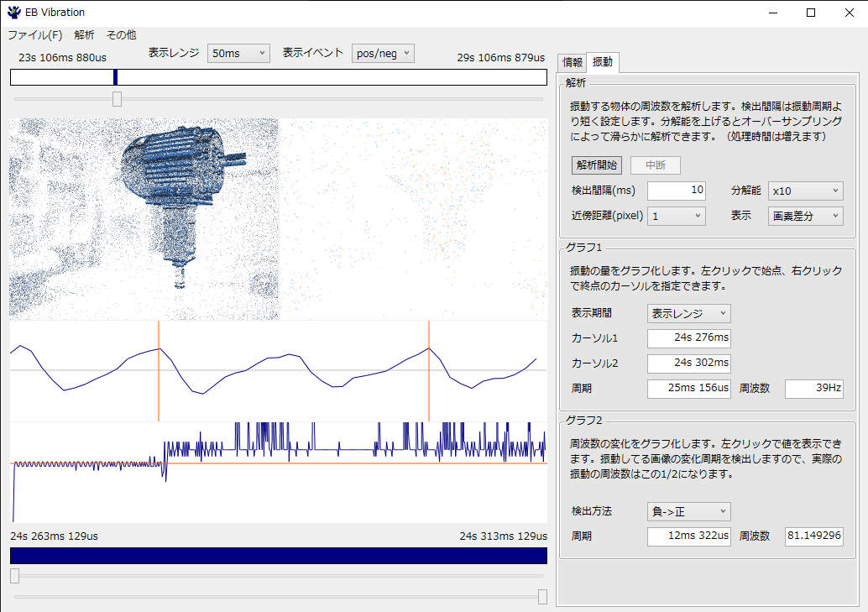868x612 pixels.
Task: Minimize the EB Vibration window
Action: (773, 13)
